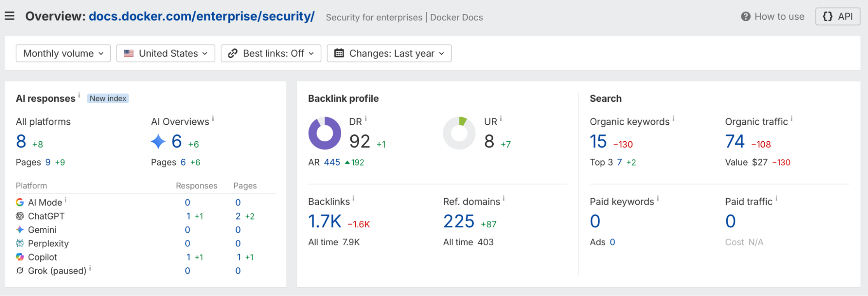Viewport: 868px width, 296px height.
Task: Click Copilot pages count 1
Action: click(x=239, y=257)
